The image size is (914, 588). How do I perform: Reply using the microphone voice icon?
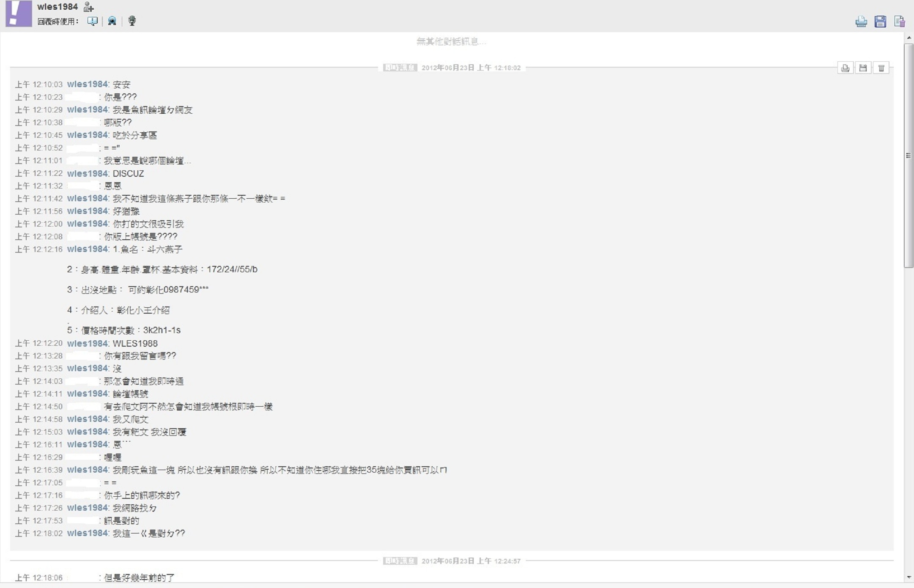132,21
